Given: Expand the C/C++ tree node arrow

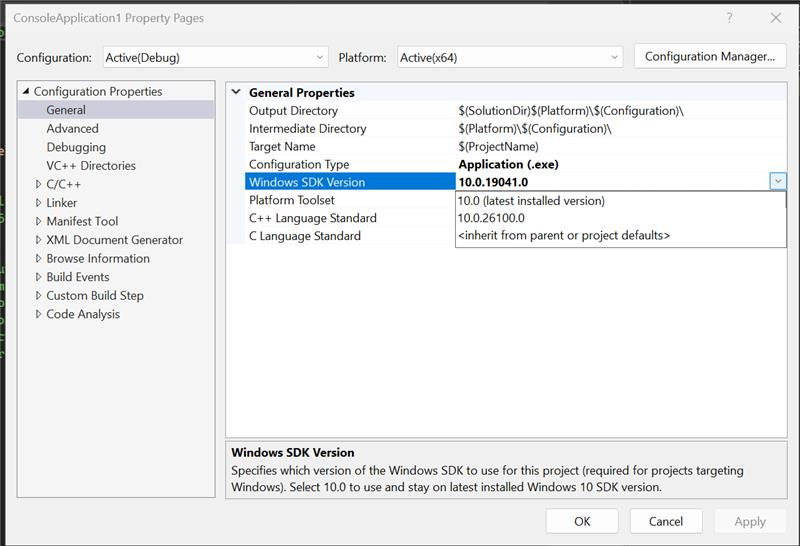Looking at the screenshot, I should (38, 184).
